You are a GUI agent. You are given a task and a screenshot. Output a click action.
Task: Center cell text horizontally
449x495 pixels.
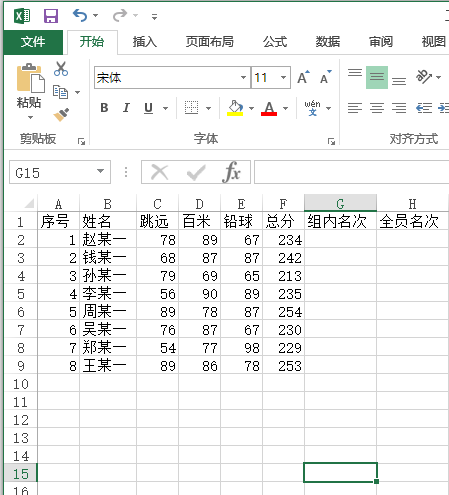pyautogui.click(x=377, y=108)
